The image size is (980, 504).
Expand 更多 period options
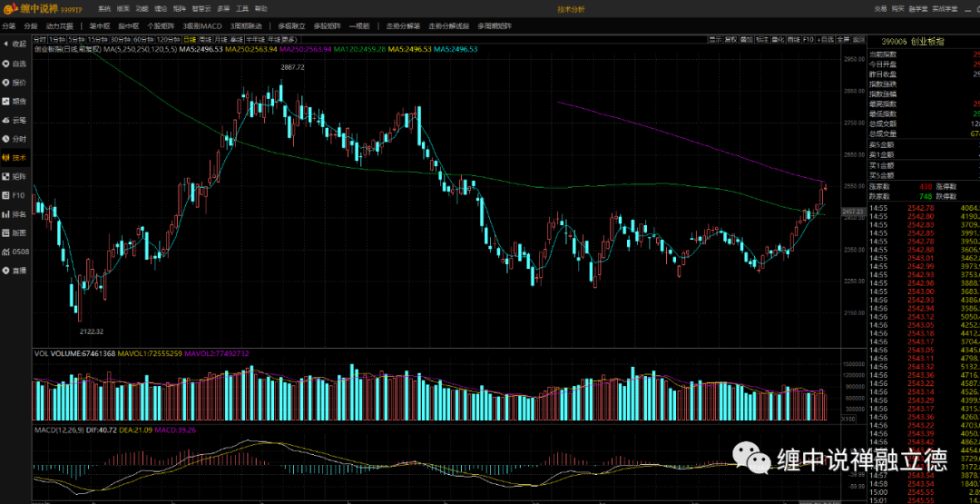click(x=289, y=39)
